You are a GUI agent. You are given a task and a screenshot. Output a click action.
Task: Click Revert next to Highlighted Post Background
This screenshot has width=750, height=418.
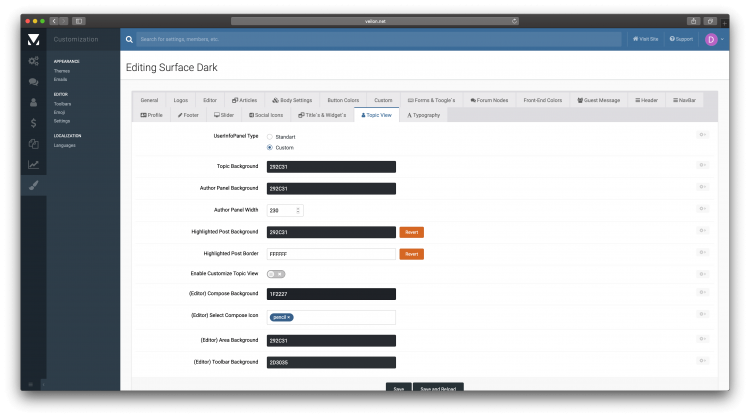pyautogui.click(x=412, y=232)
